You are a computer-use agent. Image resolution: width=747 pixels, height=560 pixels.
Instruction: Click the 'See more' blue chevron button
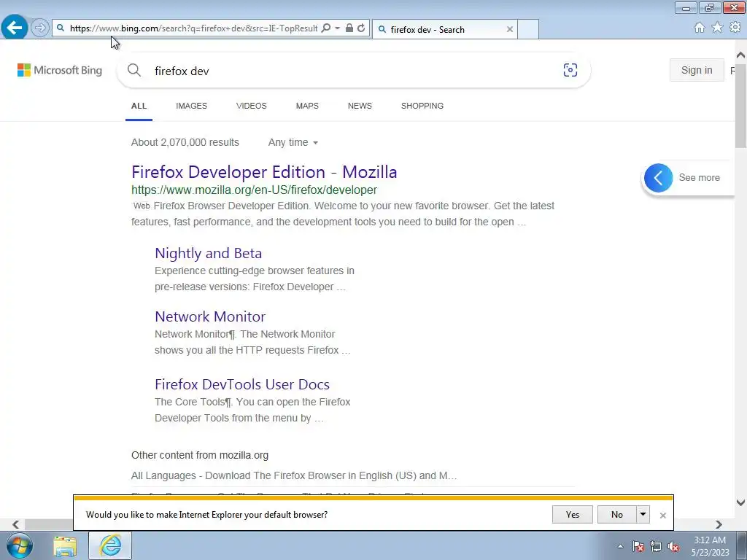(659, 178)
